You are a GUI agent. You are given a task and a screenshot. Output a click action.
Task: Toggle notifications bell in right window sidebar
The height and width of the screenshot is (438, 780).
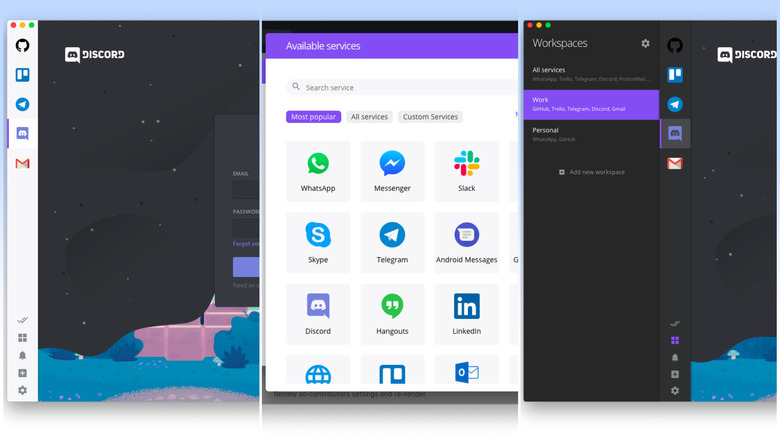[675, 357]
